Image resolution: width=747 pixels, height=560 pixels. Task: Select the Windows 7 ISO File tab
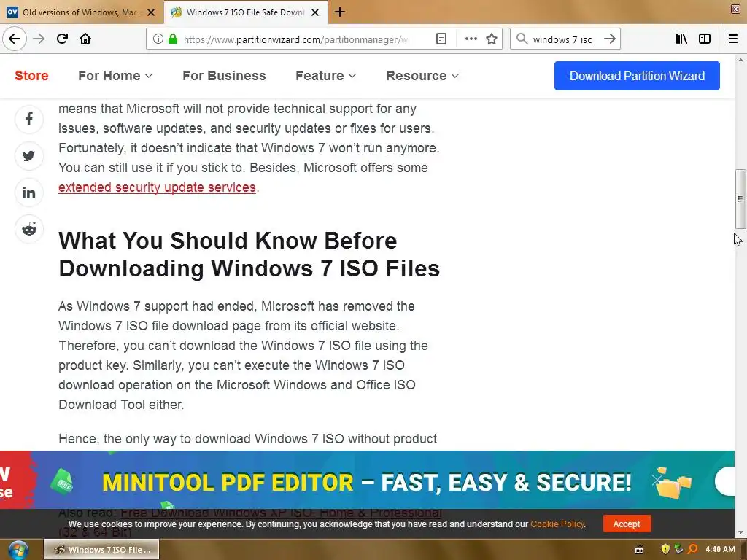245,12
